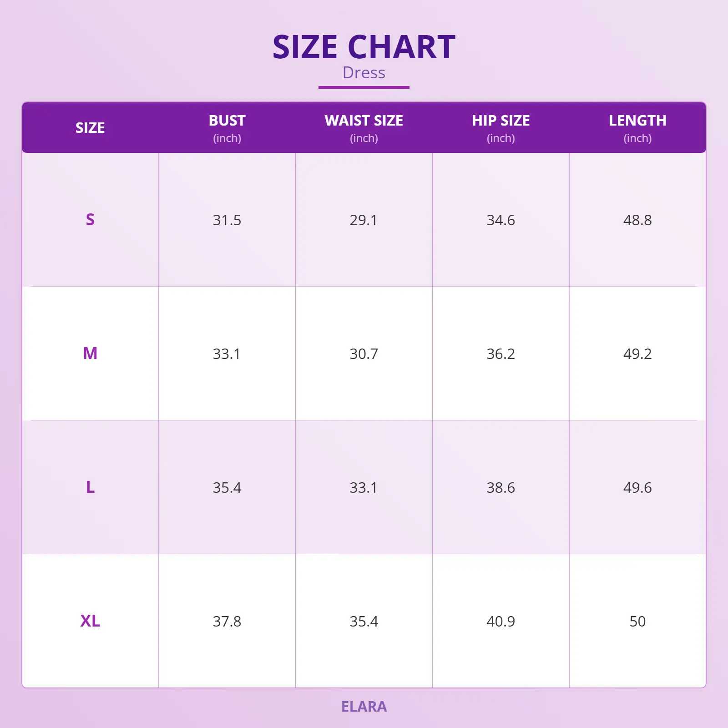The image size is (728, 728).
Task: Select the 38.6 hip value for L
Action: (500, 488)
